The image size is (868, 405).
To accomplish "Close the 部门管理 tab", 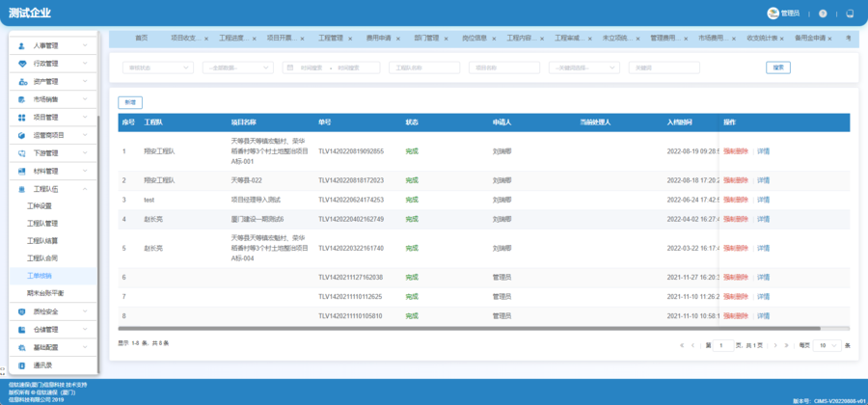I will 446,39.
